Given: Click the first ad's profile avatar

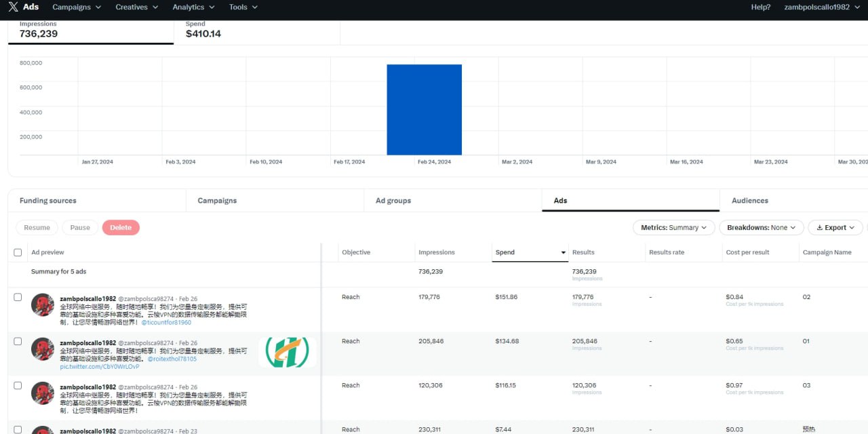Looking at the screenshot, I should click(43, 304).
